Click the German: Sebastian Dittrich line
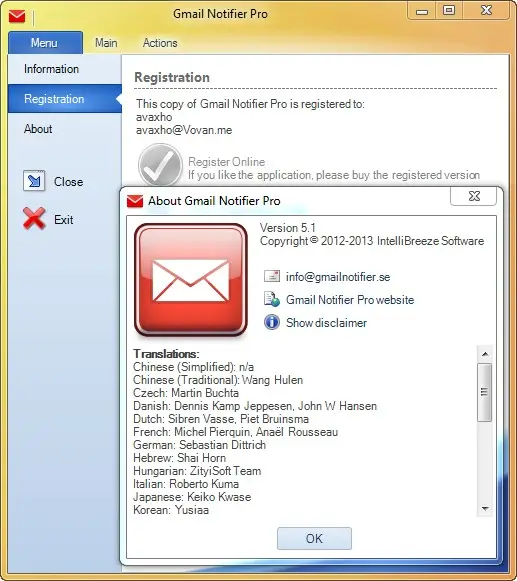Screen dimensions: 517x581 point(199,445)
